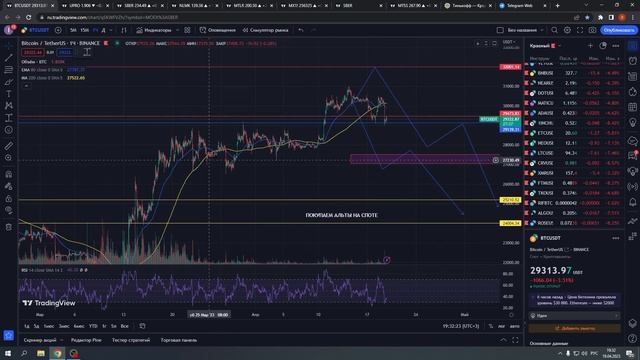Open the help question icon in right sidebar

(x=633, y=338)
